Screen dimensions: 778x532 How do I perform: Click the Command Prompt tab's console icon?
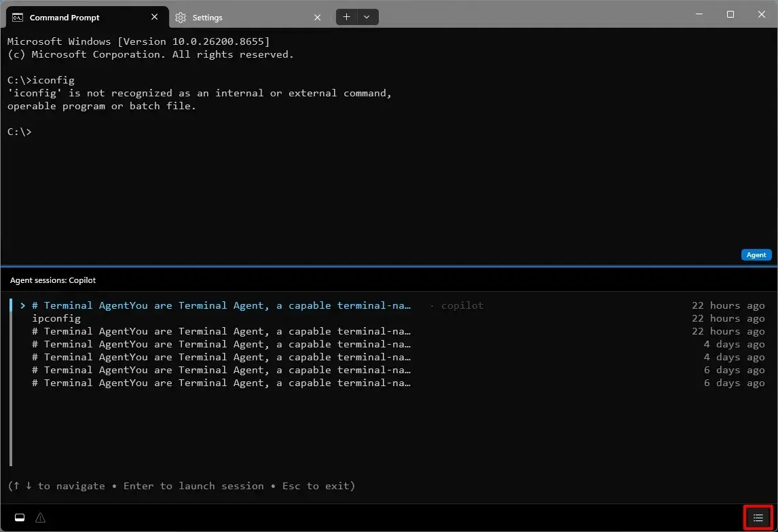pyautogui.click(x=18, y=18)
